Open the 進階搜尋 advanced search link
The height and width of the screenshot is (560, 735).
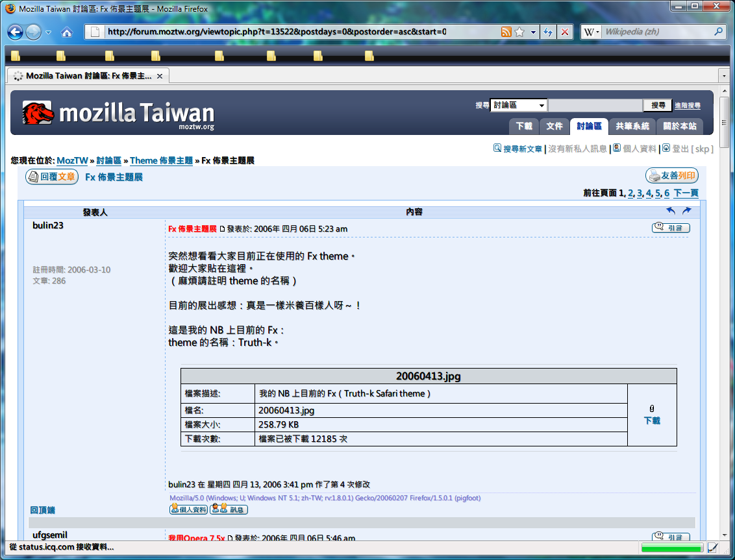tap(687, 105)
